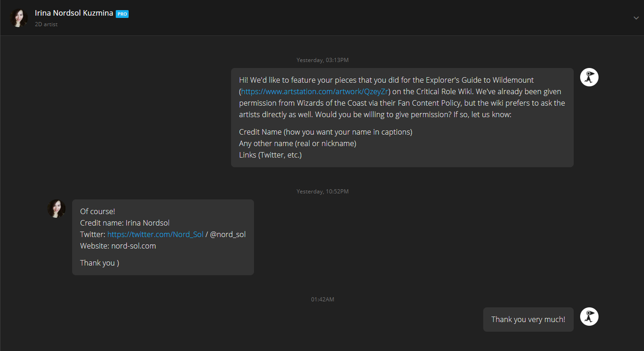
Task: Expand the conversation options chevron
Action: coord(636,18)
